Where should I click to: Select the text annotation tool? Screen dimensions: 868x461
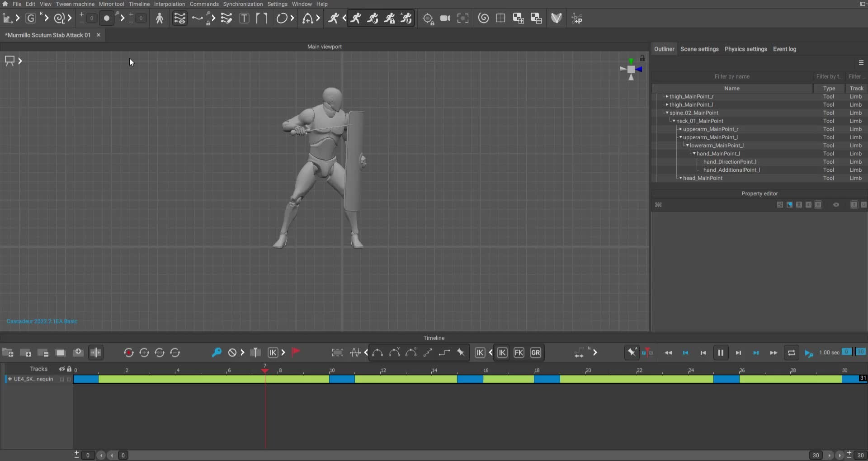point(244,18)
